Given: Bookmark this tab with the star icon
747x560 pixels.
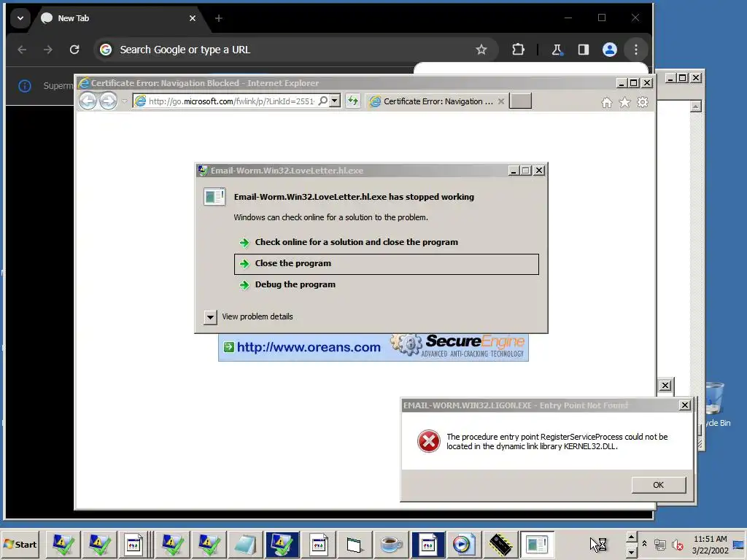Looking at the screenshot, I should point(481,50).
